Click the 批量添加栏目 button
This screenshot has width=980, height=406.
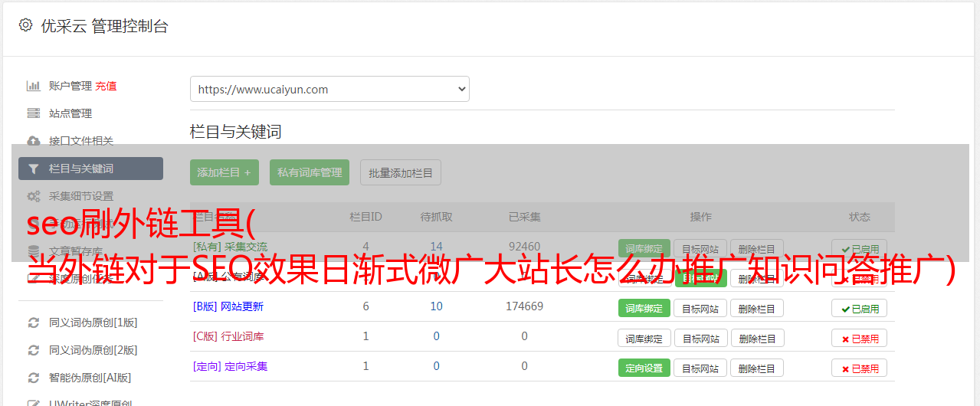401,172
